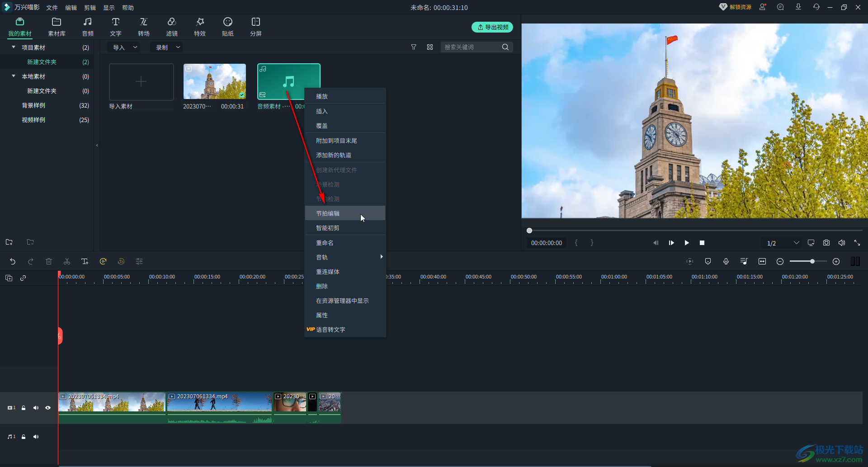Click the add text tool icon
The width and height of the screenshot is (868, 467).
pyautogui.click(x=85, y=261)
